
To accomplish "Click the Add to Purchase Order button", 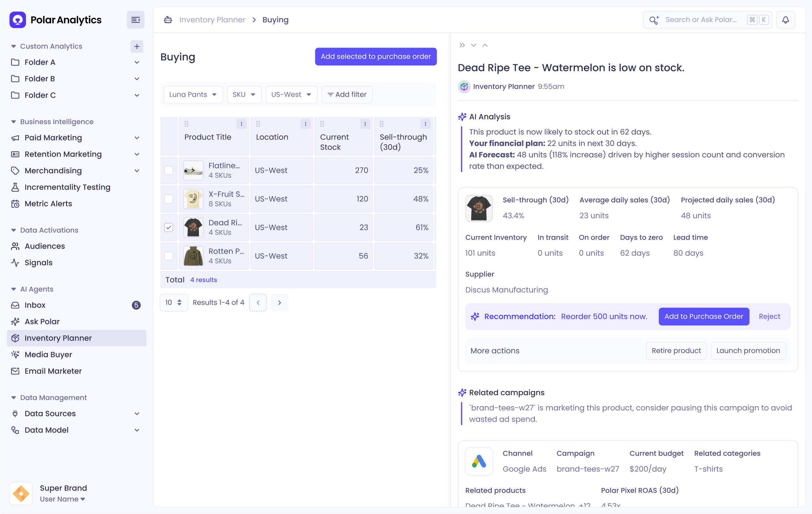I will click(704, 316).
